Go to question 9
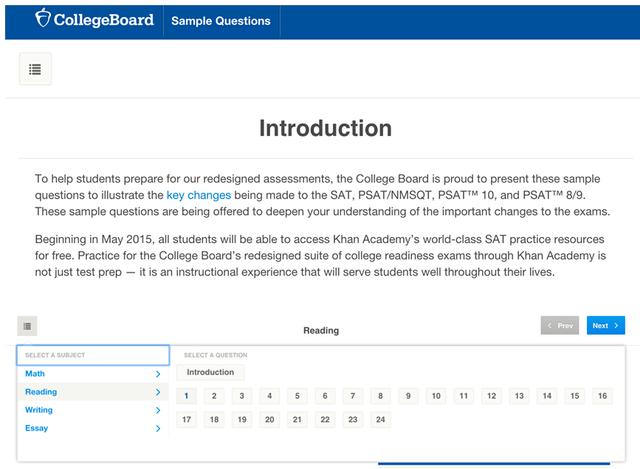 coord(408,396)
